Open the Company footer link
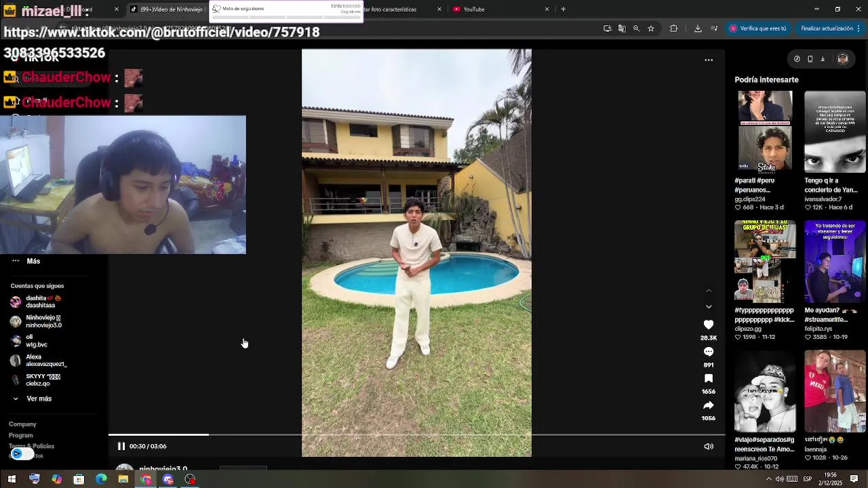 click(x=22, y=424)
